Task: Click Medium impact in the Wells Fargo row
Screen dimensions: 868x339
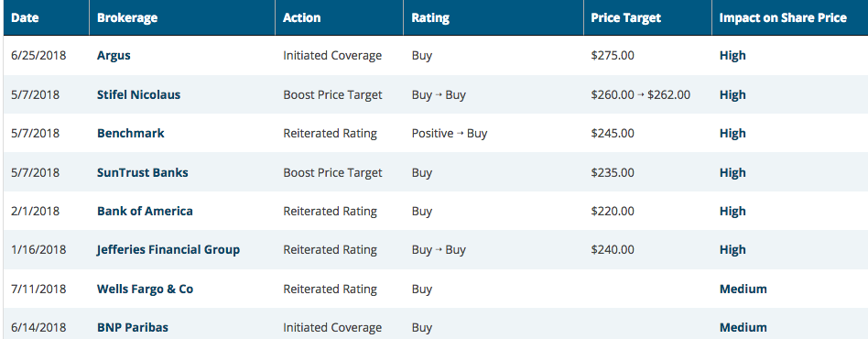Action: coord(743,290)
